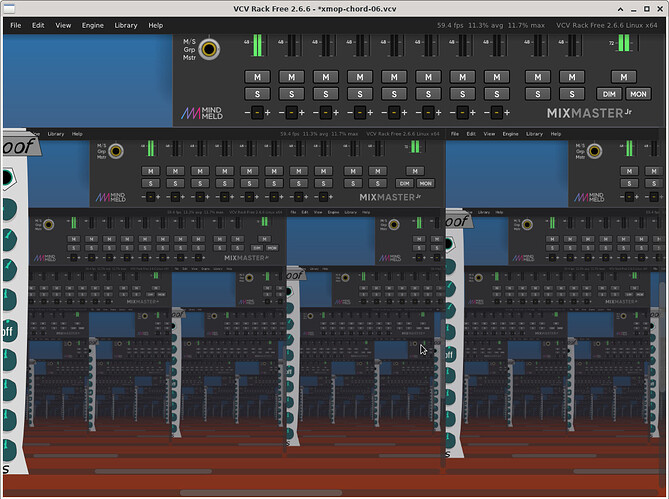This screenshot has width=669, height=499.
Task: Click the M/S jack in the nested left mixer copy
Action: (116, 151)
